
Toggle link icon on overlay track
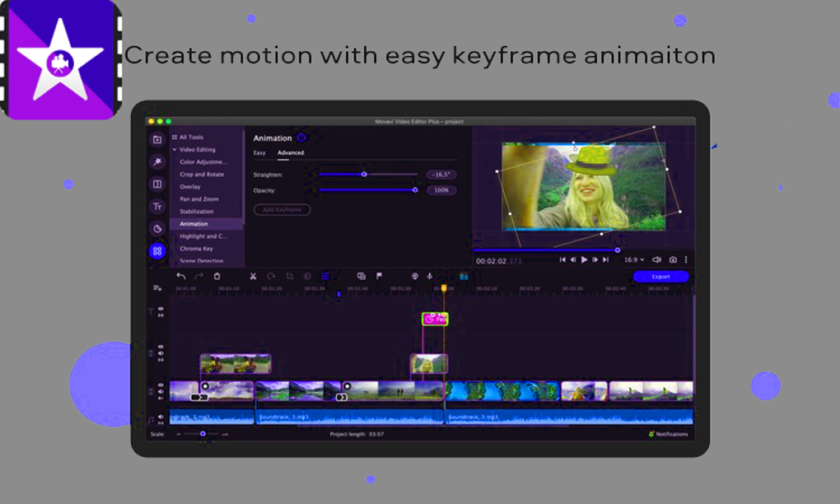click(x=161, y=359)
